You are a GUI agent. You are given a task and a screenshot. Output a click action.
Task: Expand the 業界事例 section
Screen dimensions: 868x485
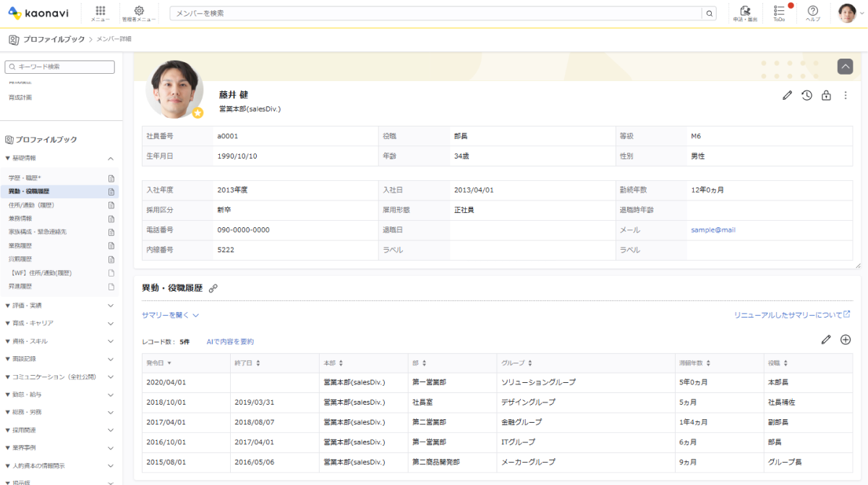pos(111,448)
